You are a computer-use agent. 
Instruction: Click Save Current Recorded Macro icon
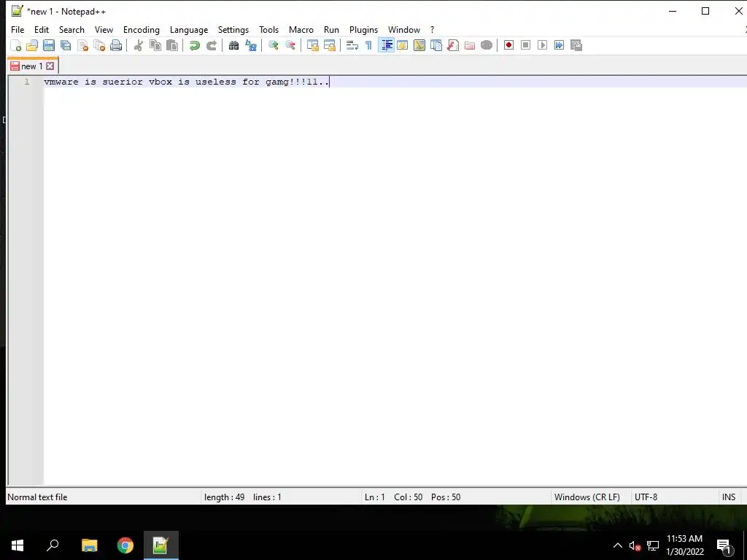click(x=576, y=45)
